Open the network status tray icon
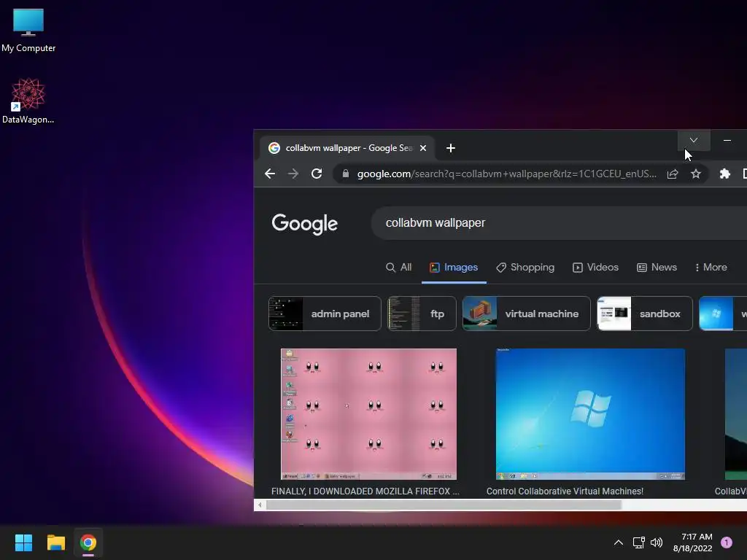 [638, 542]
